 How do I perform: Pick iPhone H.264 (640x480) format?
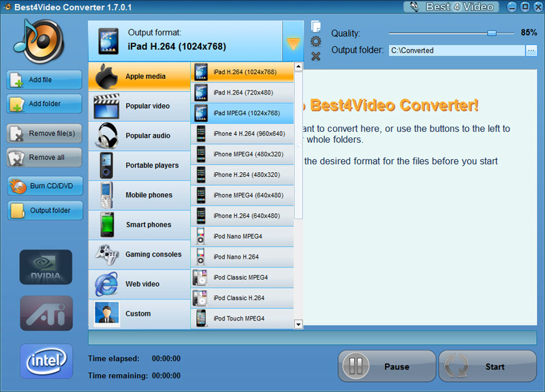point(243,216)
